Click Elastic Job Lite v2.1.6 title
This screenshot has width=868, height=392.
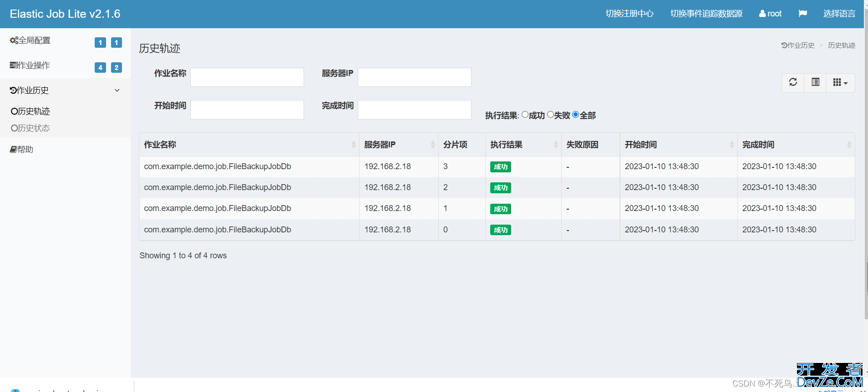65,14
